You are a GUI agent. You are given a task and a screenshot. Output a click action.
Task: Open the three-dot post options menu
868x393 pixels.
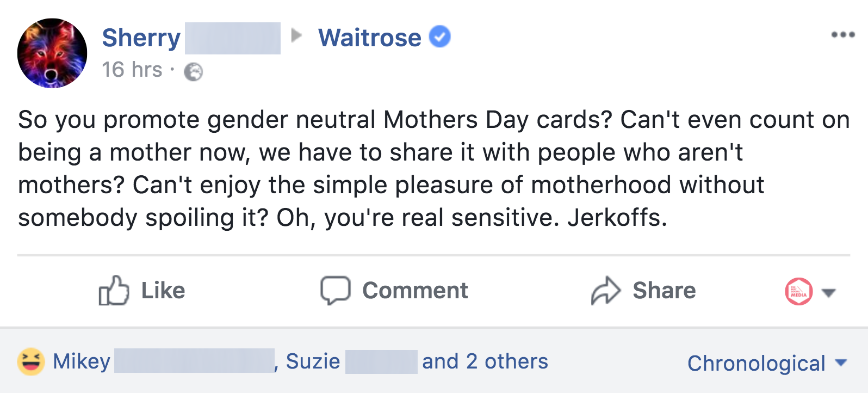[x=842, y=35]
